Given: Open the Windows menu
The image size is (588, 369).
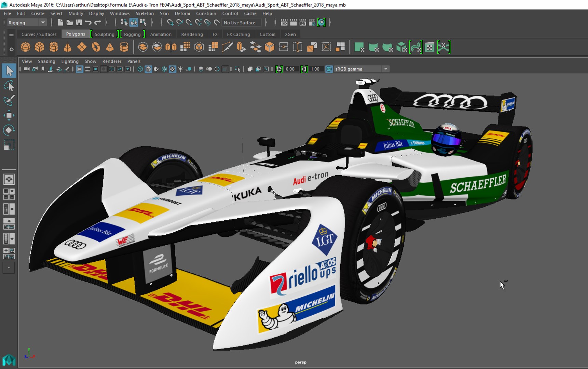Looking at the screenshot, I should coord(120,13).
